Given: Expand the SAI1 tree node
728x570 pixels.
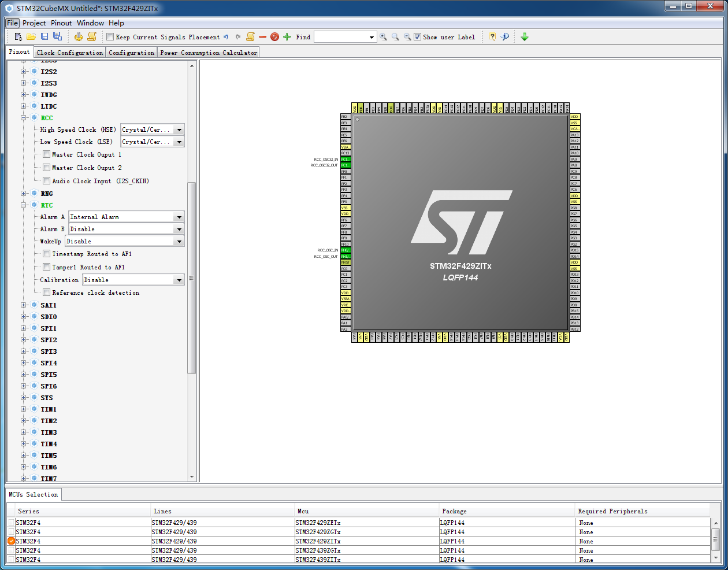Looking at the screenshot, I should point(24,305).
